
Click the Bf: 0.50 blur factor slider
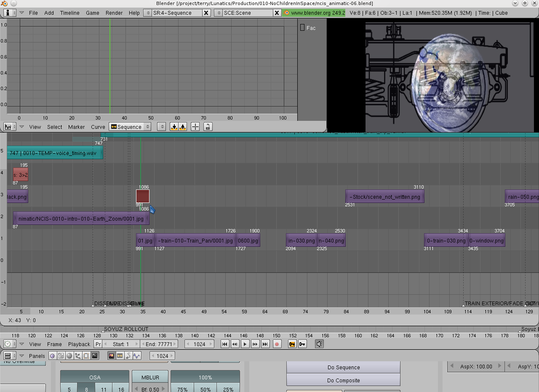tap(150, 389)
